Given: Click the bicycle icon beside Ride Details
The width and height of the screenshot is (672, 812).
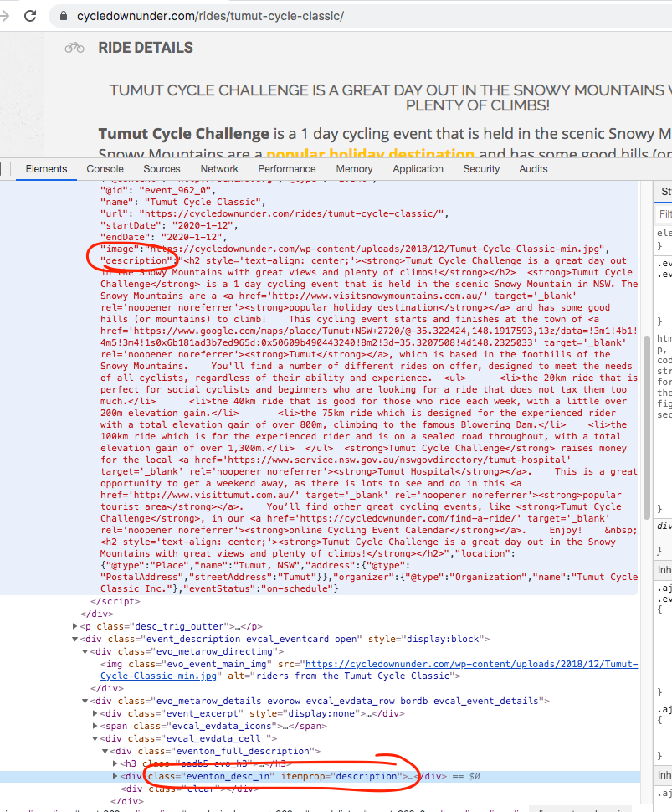Looking at the screenshot, I should 74,48.
